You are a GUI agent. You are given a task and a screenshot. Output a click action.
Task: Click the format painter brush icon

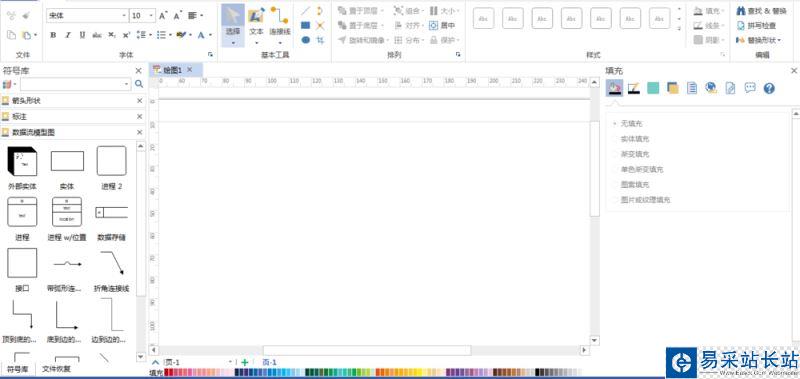click(x=26, y=16)
